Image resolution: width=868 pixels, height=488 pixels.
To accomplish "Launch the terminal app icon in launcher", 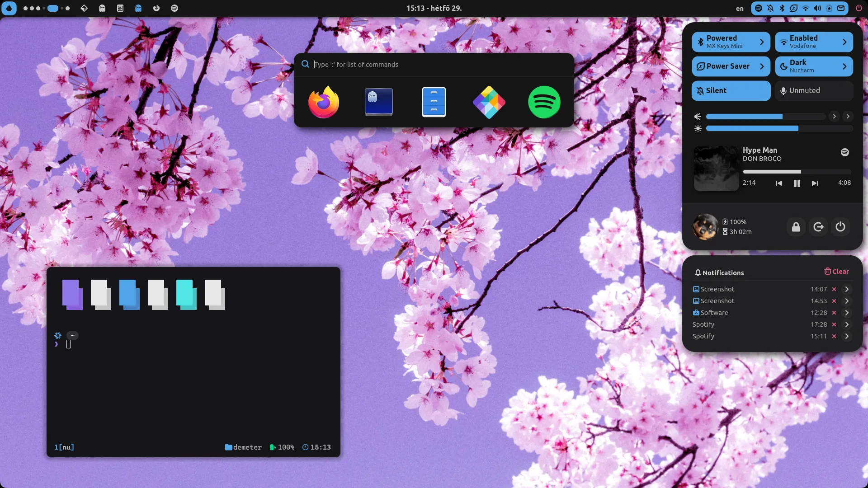I will (378, 102).
